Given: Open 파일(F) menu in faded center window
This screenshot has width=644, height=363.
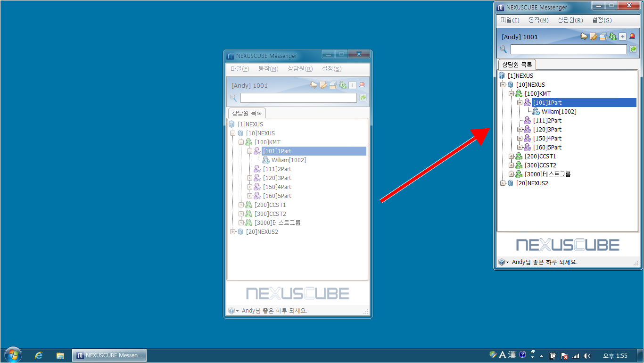Looking at the screenshot, I should 240,69.
